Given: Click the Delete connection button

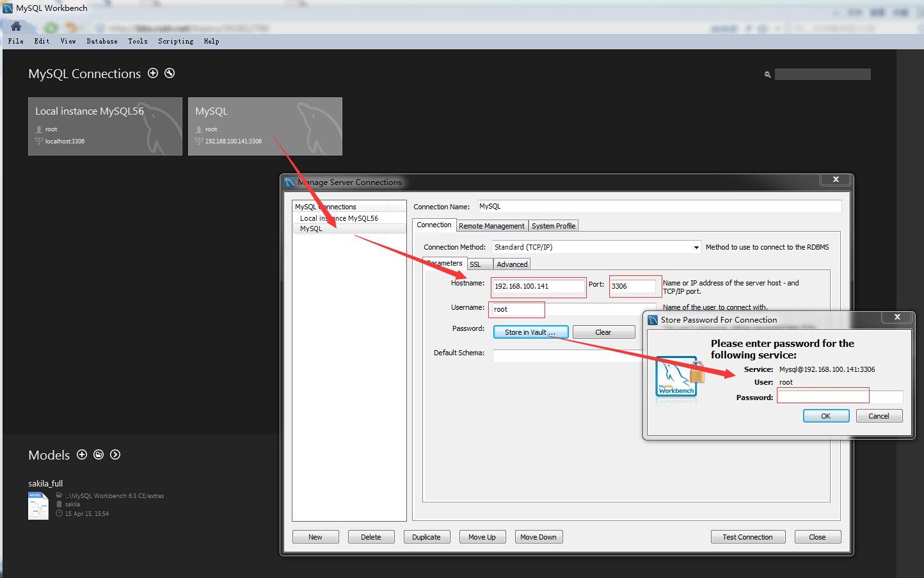Looking at the screenshot, I should [x=371, y=537].
